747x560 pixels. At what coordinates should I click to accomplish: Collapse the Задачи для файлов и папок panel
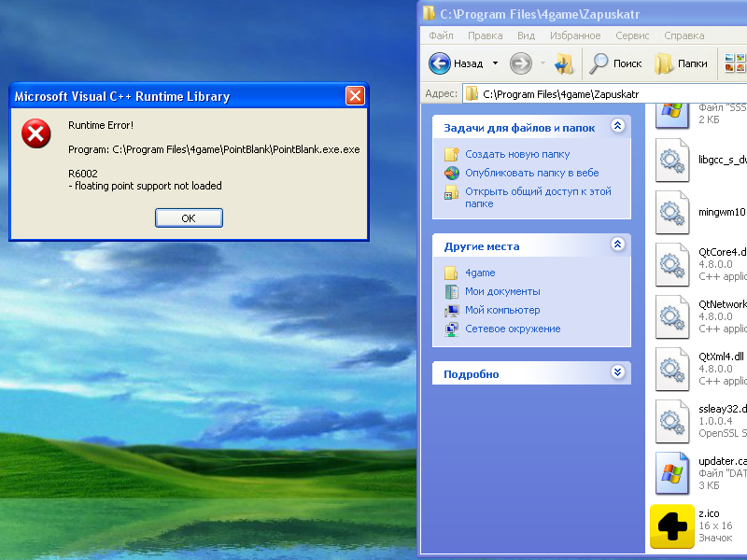[617, 126]
